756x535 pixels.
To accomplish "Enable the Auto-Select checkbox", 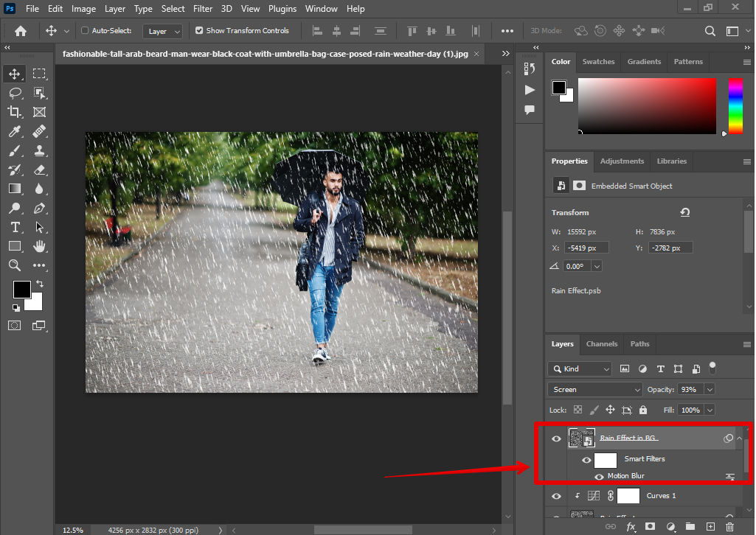I will [x=85, y=30].
